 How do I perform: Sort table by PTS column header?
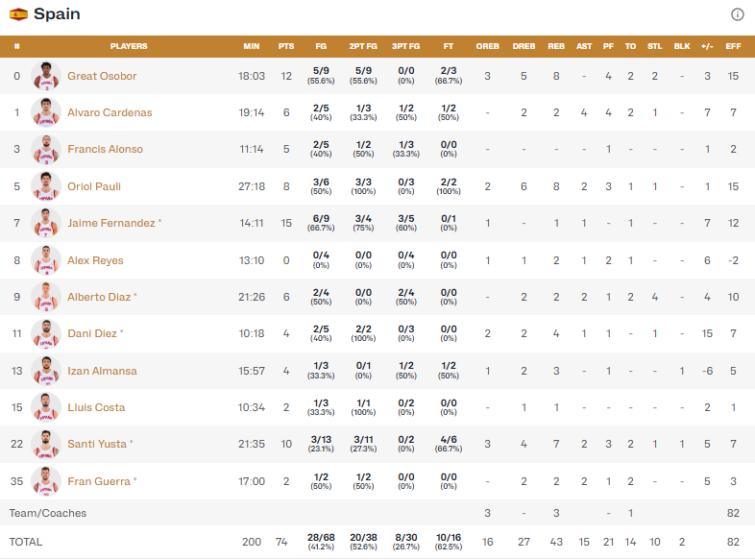[x=286, y=46]
